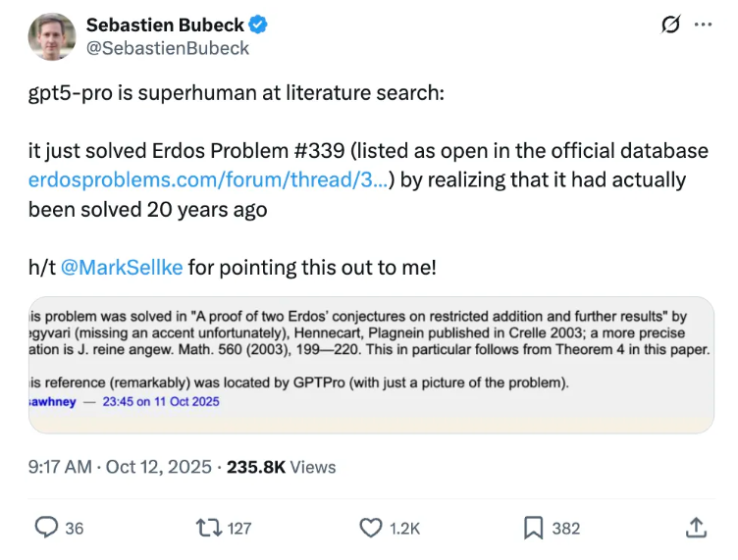The width and height of the screenshot is (738, 560).
Task: Click the reply count of 36
Action: 75,528
